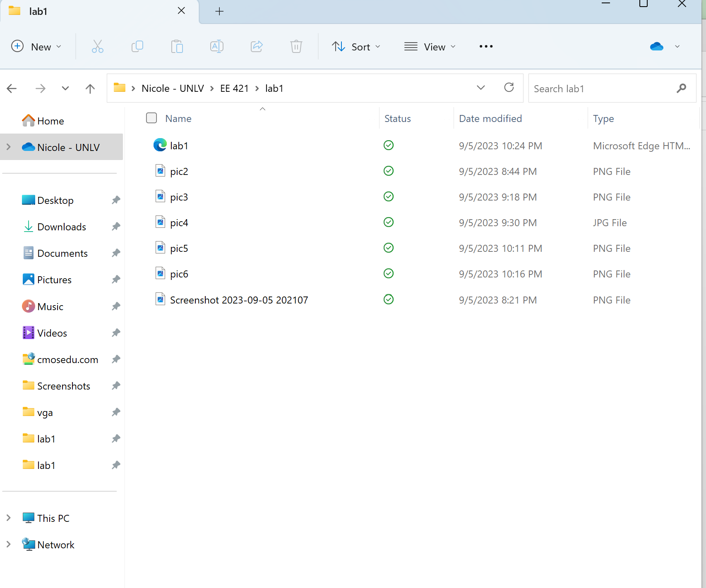Click EE 421 in the breadcrumb path
Screen dimensions: 706x588
[x=234, y=88]
